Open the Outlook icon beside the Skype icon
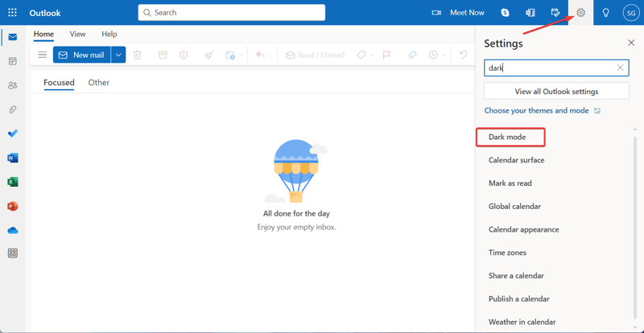The width and height of the screenshot is (644, 333). [530, 13]
